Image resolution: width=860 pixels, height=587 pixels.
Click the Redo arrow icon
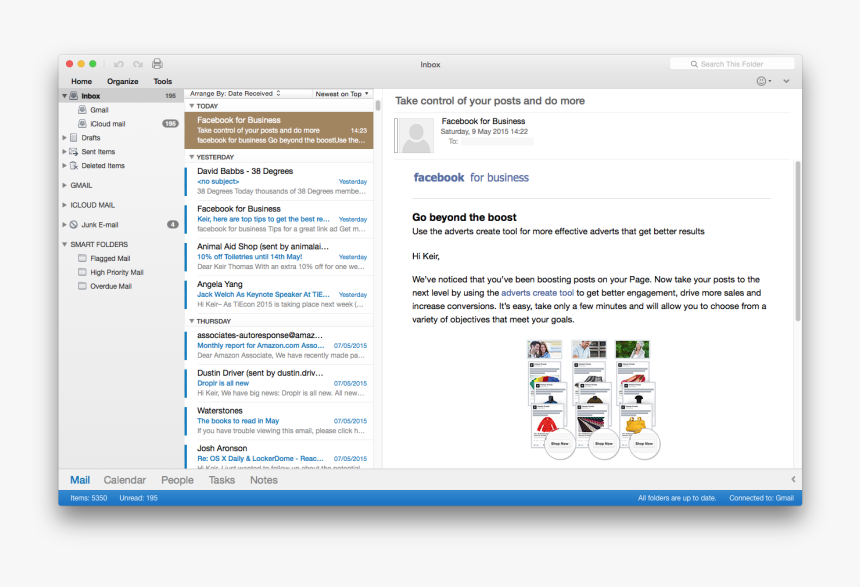(x=138, y=64)
